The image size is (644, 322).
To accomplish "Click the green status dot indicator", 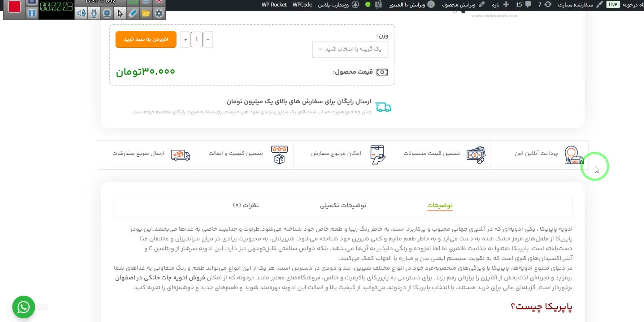I will point(368,5).
